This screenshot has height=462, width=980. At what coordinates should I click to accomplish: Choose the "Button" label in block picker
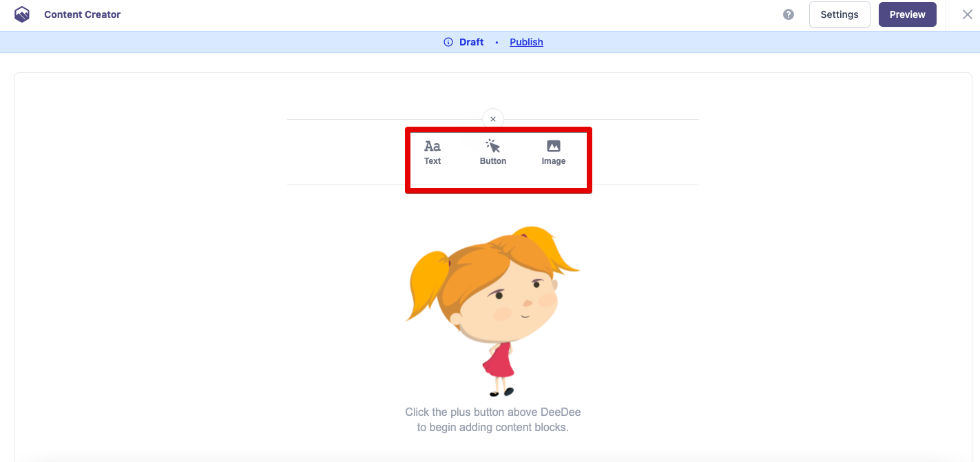(x=493, y=161)
